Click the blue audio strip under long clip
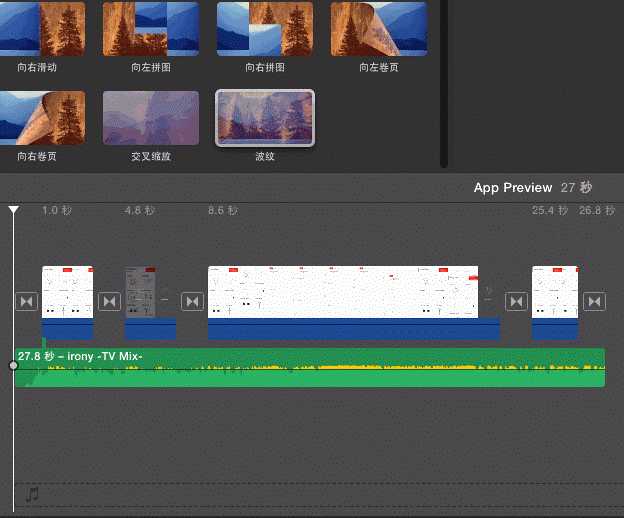This screenshot has width=624, height=518. tap(354, 329)
